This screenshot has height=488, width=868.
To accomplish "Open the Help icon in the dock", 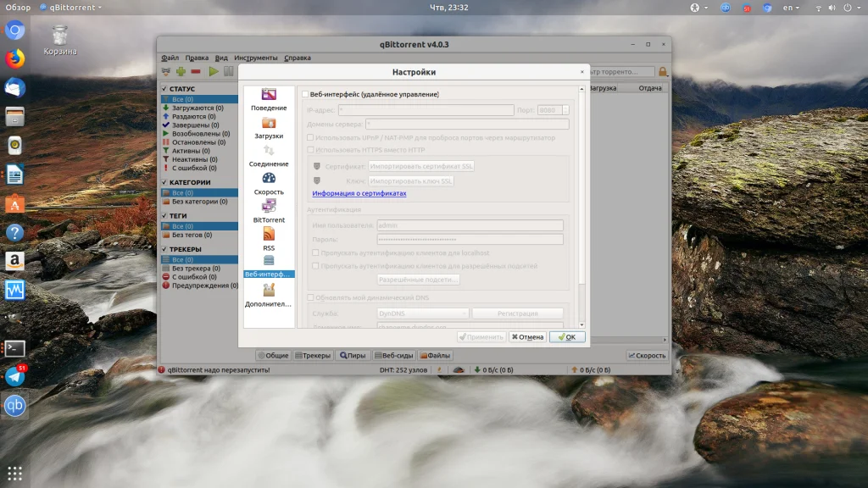I will tap(15, 232).
